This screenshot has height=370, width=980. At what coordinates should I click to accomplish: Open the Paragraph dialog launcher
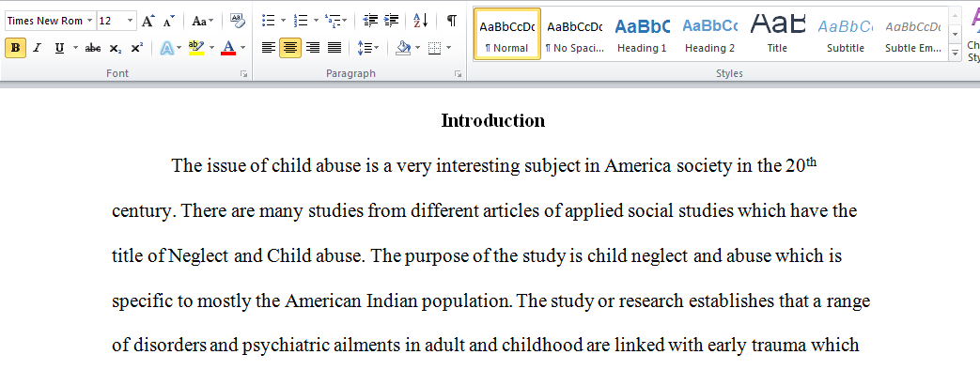[x=459, y=74]
